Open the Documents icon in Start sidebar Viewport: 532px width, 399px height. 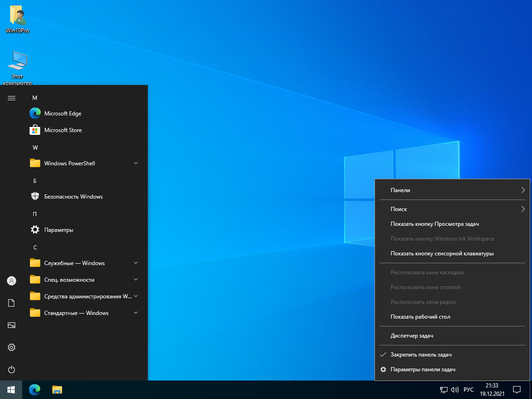pyautogui.click(x=12, y=303)
